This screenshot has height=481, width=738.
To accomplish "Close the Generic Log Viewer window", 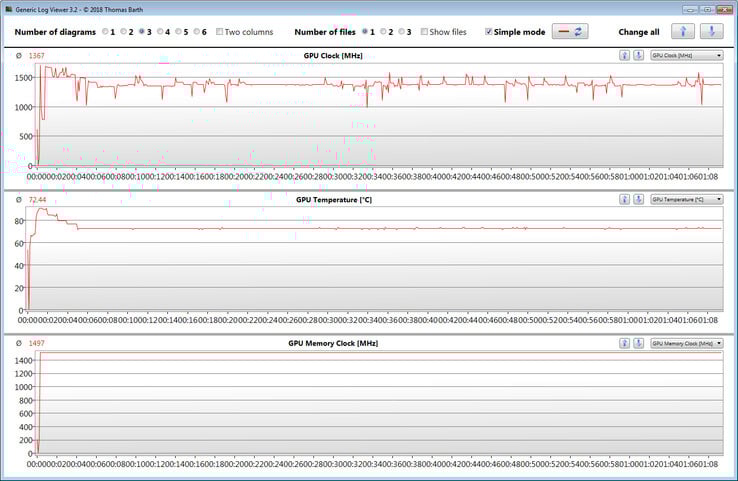I will (x=724, y=9).
